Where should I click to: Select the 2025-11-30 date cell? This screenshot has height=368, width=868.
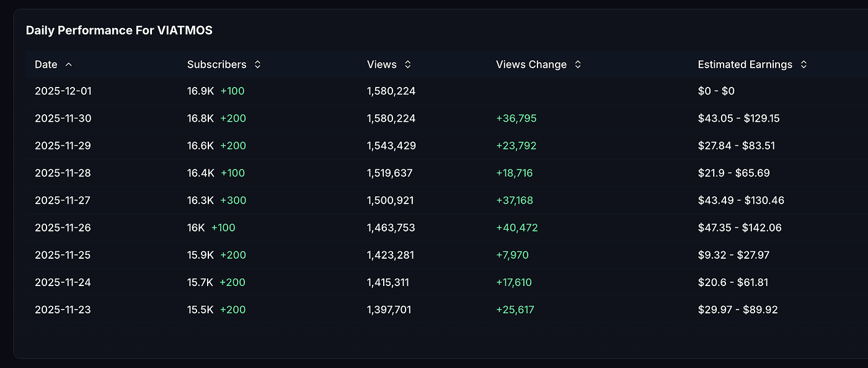pyautogui.click(x=63, y=119)
